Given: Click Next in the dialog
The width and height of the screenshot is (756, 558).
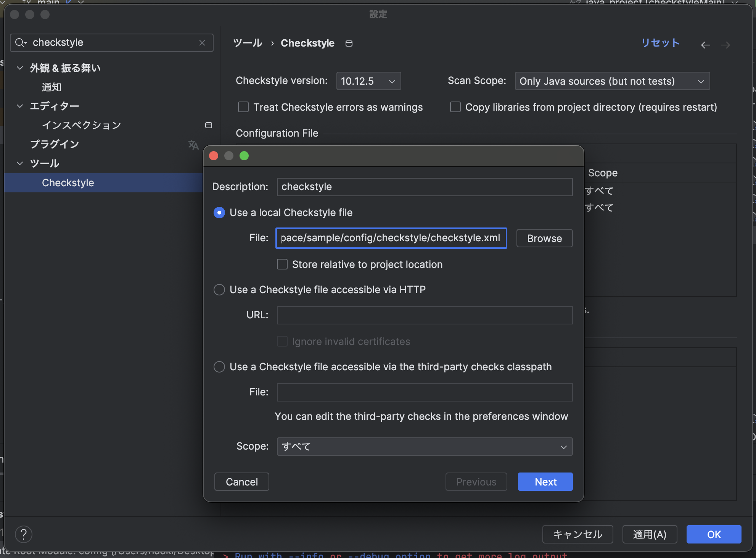Looking at the screenshot, I should point(545,482).
